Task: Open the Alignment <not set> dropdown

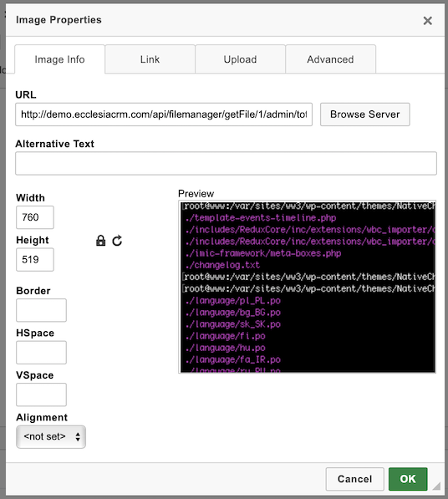Action: 51,436
